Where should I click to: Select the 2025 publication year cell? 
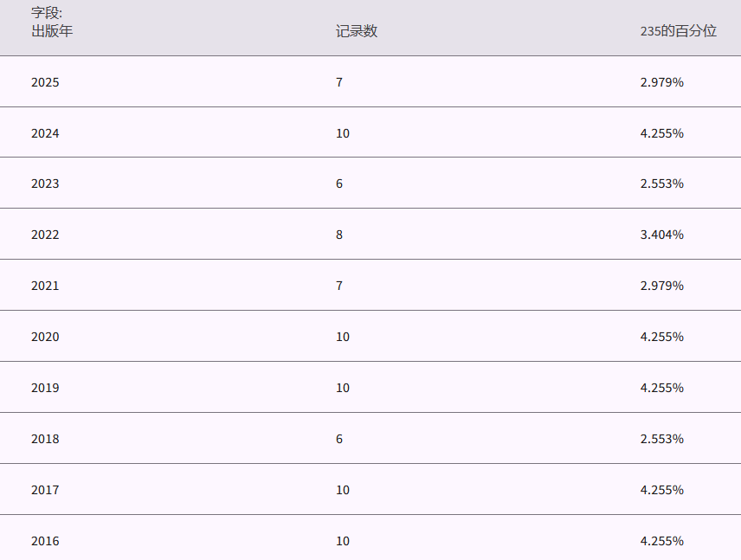(45, 82)
